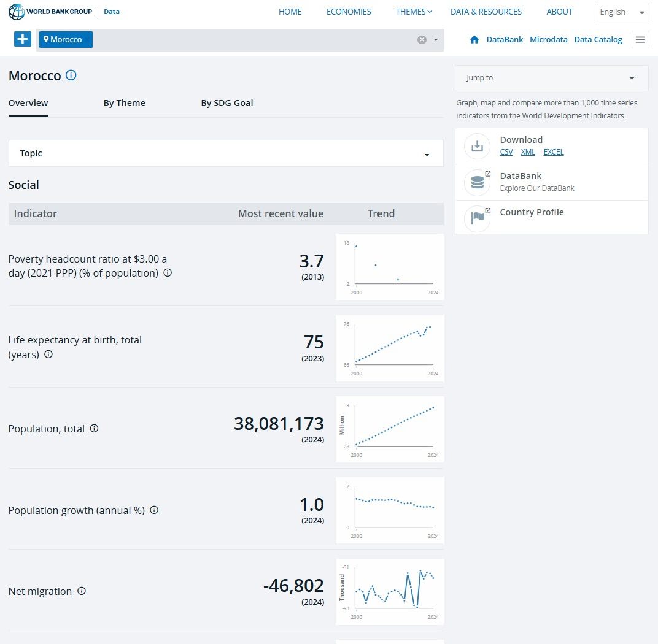The image size is (658, 644).
Task: Expand the Topic dropdown
Action: (226, 153)
